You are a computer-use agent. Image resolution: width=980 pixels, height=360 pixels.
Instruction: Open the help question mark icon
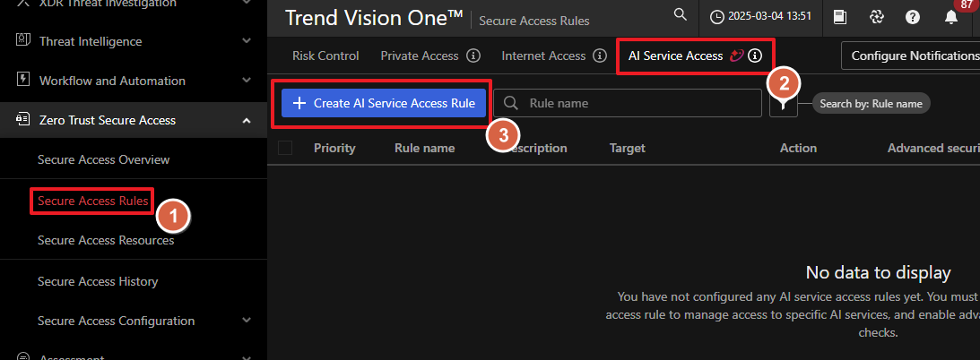pos(913,17)
